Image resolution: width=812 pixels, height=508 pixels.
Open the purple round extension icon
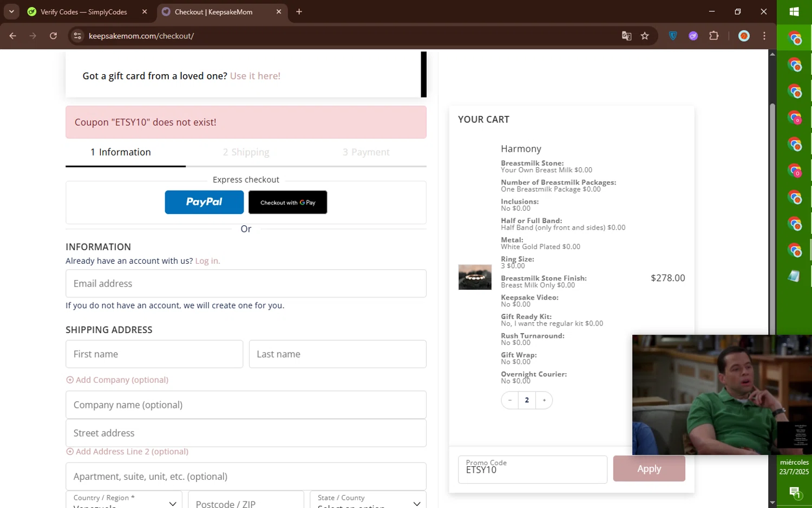click(693, 36)
